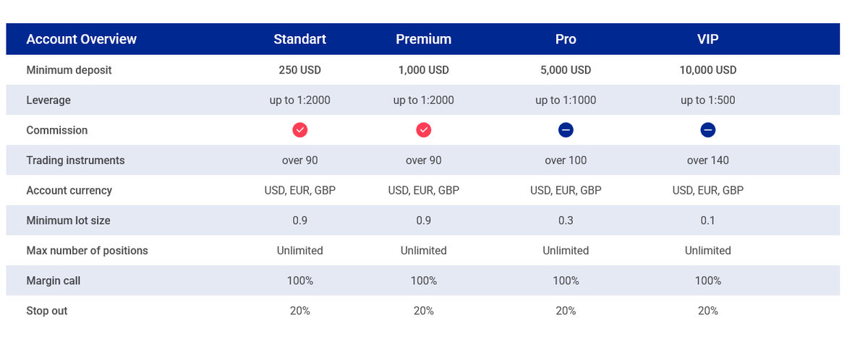Click the Trading instruments row label
Image resolution: width=868 pixels, height=344 pixels.
tap(75, 160)
